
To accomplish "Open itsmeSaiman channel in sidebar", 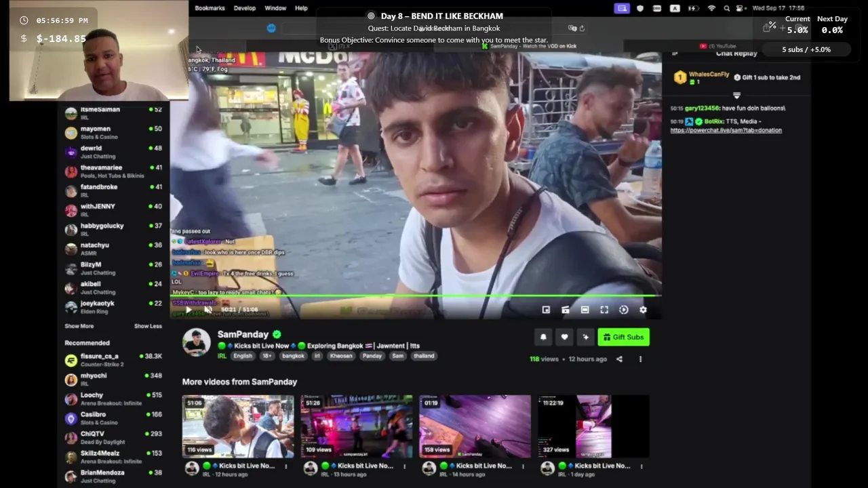I will click(113, 113).
